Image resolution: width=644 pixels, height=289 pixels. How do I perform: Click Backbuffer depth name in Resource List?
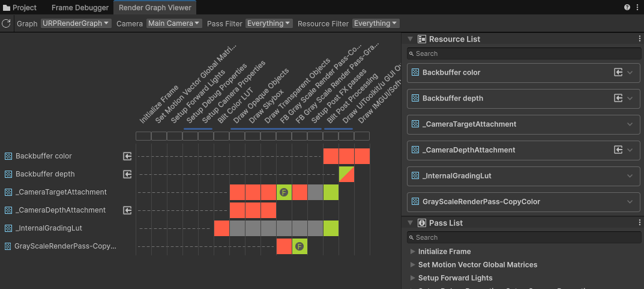tap(453, 99)
